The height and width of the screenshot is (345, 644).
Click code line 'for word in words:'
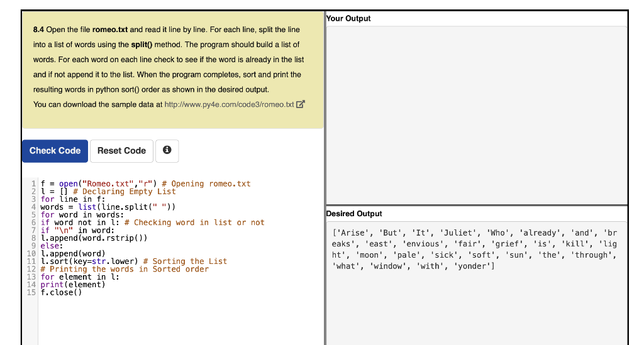pyautogui.click(x=82, y=215)
